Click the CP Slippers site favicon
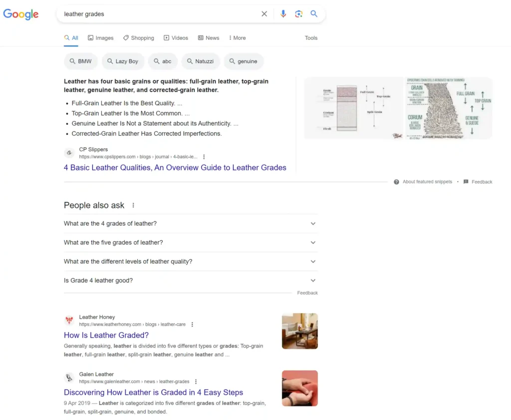The width and height of the screenshot is (511, 420). pos(69,153)
